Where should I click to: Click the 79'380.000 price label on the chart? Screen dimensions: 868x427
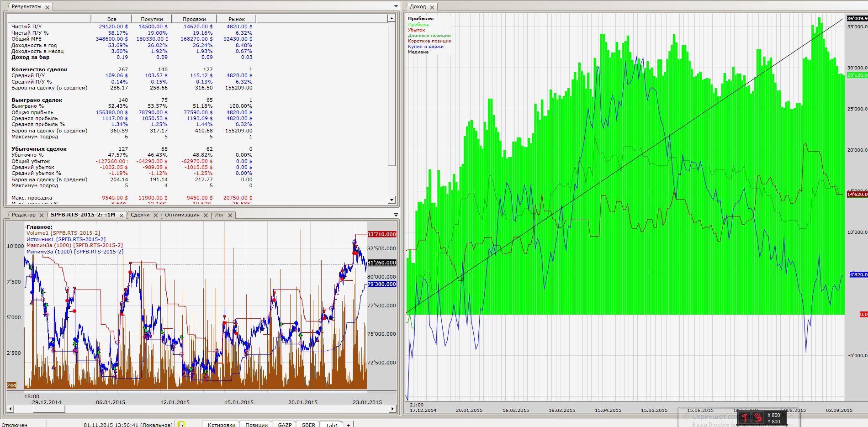coord(381,284)
